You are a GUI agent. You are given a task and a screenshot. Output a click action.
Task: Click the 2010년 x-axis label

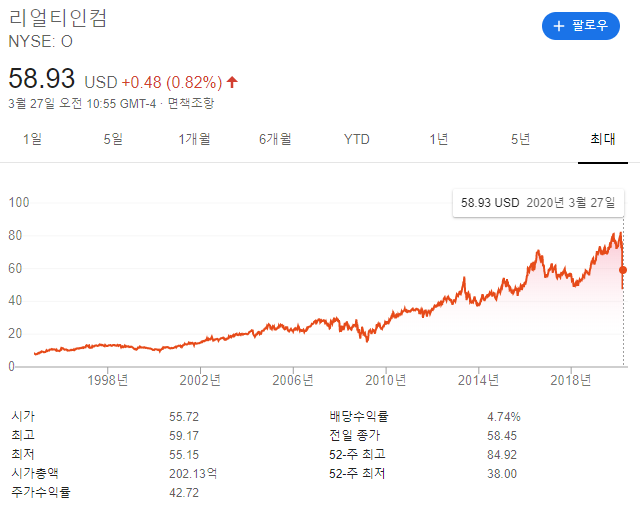[386, 380]
